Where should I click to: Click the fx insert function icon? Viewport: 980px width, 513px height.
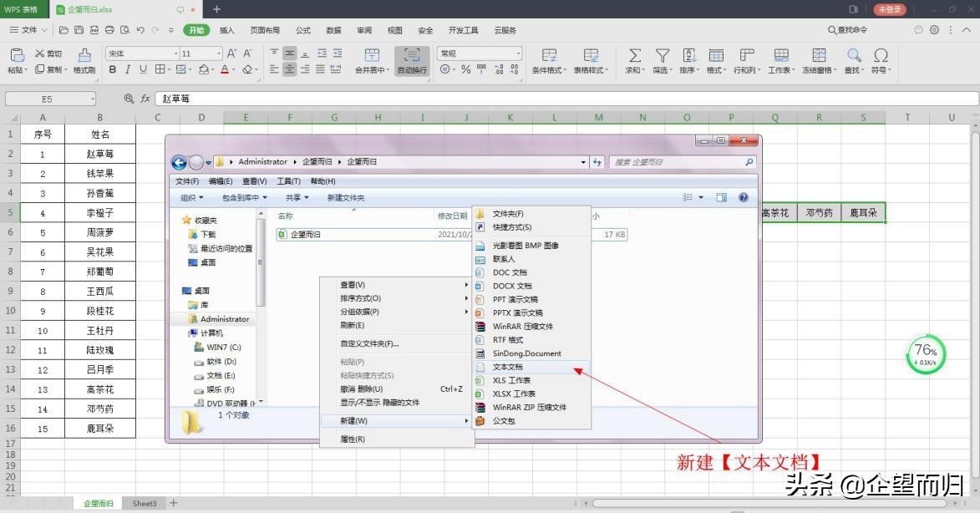click(x=145, y=99)
